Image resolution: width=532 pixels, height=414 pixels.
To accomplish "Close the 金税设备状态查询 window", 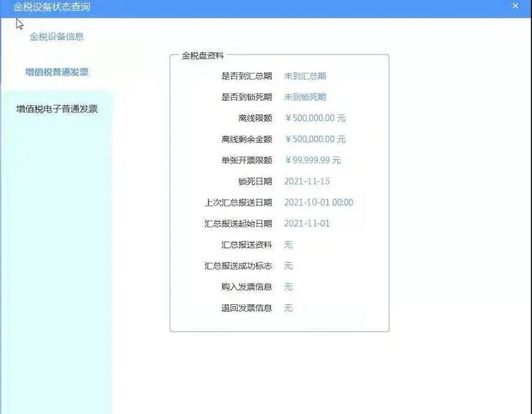I will coord(515,5).
